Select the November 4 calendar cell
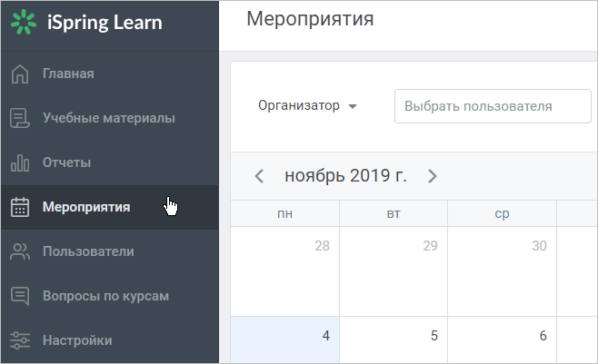 (284, 339)
